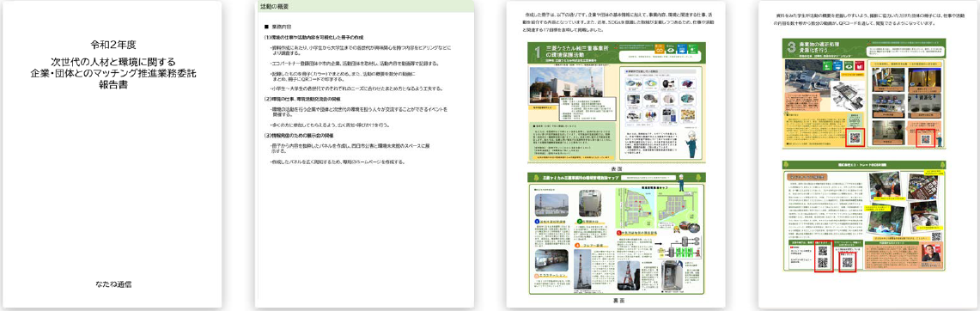
Task: Open the cover page titled 令和2年度 報告書
Action: click(112, 154)
